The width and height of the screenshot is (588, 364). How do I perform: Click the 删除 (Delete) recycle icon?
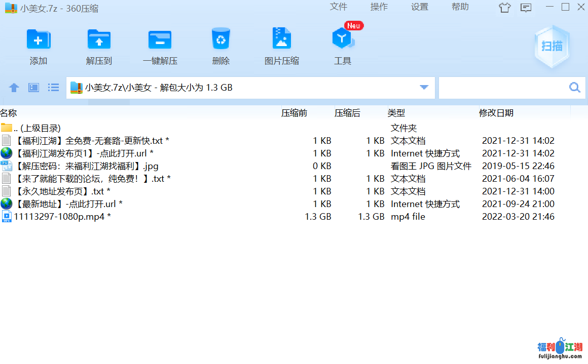click(221, 39)
